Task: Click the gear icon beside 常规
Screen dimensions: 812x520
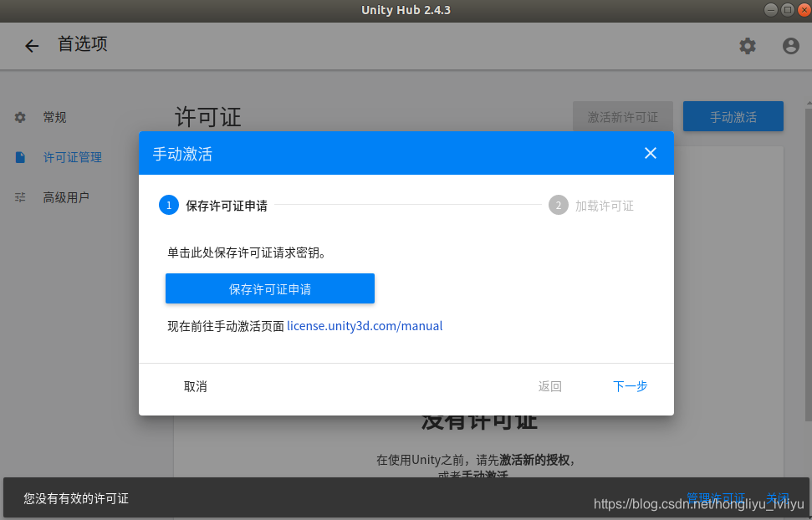Action: tap(20, 117)
